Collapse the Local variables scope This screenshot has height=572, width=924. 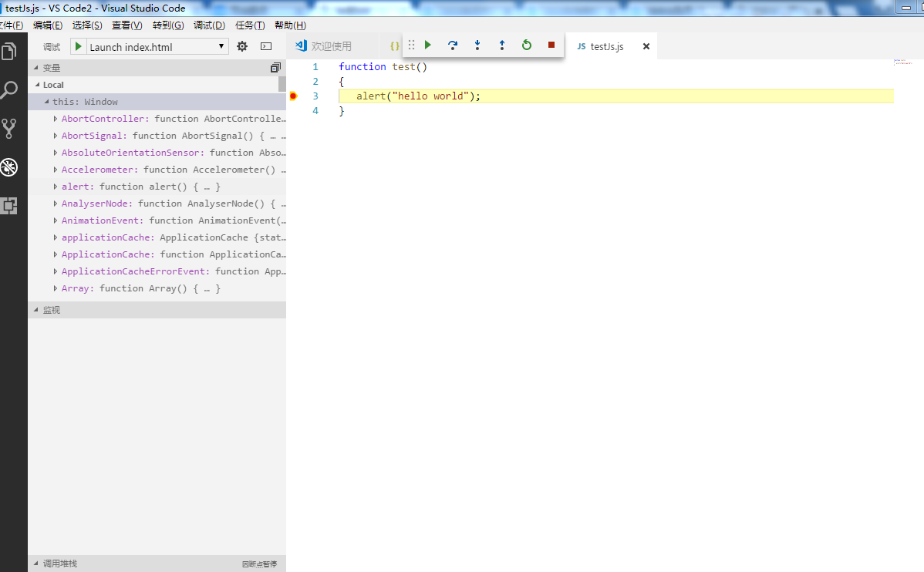click(35, 85)
